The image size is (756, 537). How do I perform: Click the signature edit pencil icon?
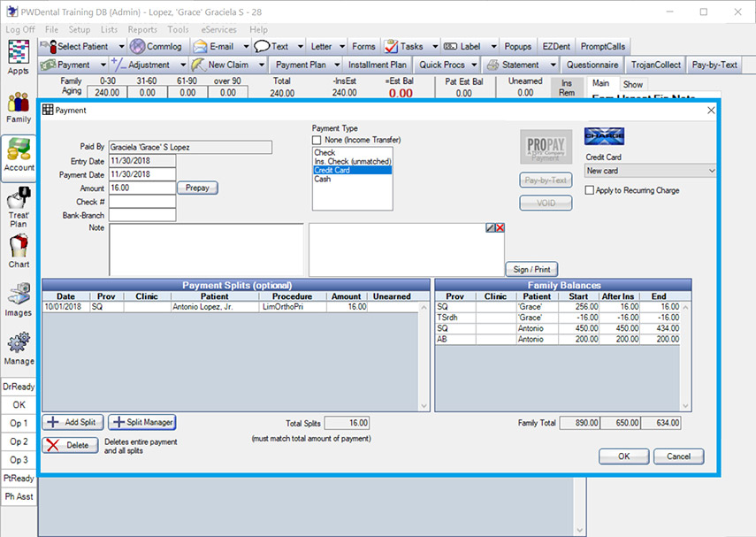tap(491, 227)
